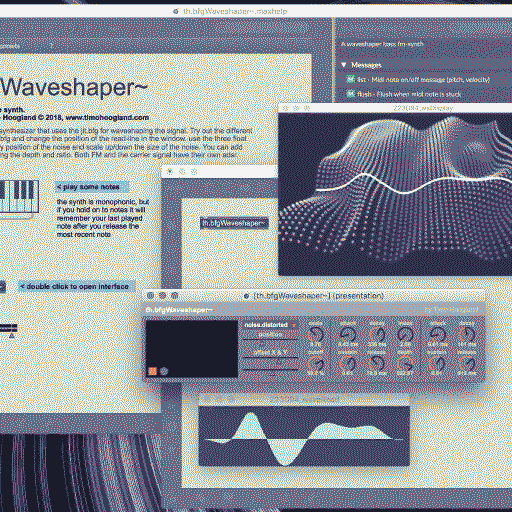The image size is (512, 512).
Task: Click 'A waveshaper bass fm-synth' description text
Action: [x=382, y=44]
